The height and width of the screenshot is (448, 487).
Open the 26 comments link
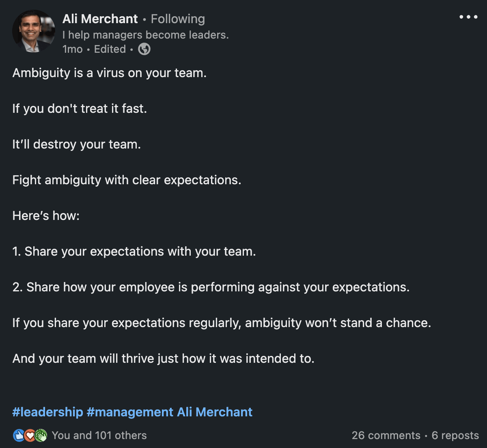[386, 435]
